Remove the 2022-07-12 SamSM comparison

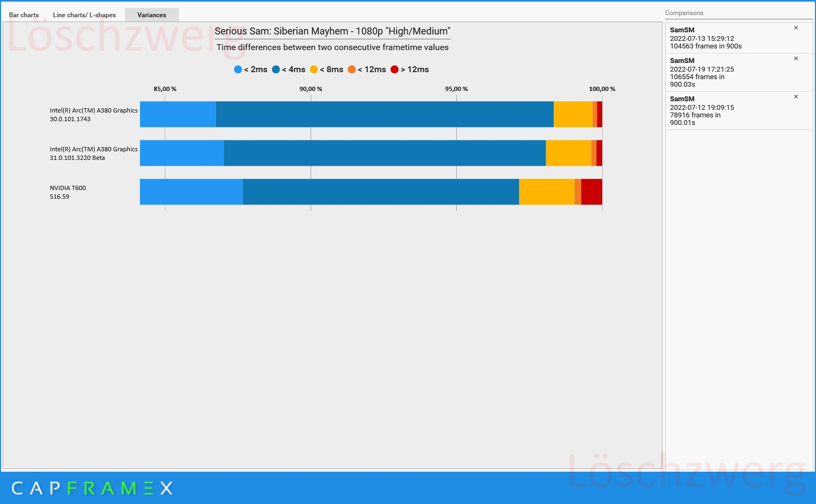pos(796,97)
